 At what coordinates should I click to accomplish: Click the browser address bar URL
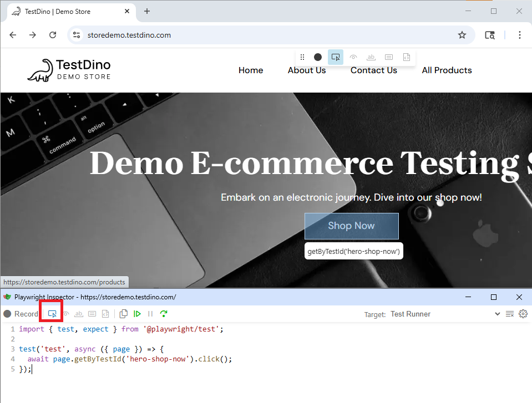point(129,35)
